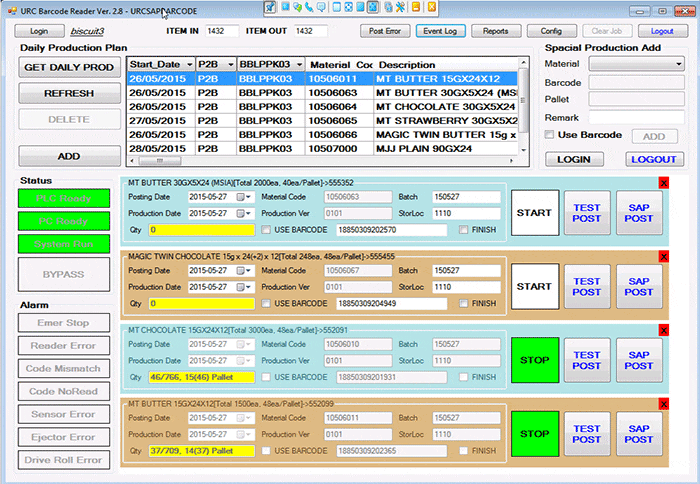Select the MJJ PLAIN 90GX24 row
Image resolution: width=700 pixels, height=484 pixels.
(323, 149)
